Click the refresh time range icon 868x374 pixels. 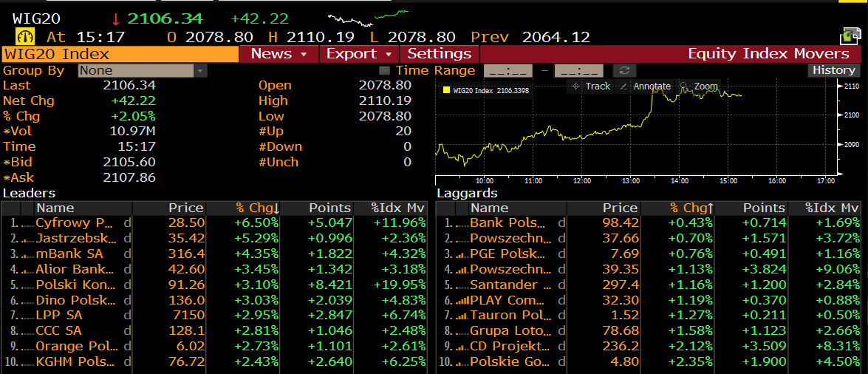pos(624,70)
